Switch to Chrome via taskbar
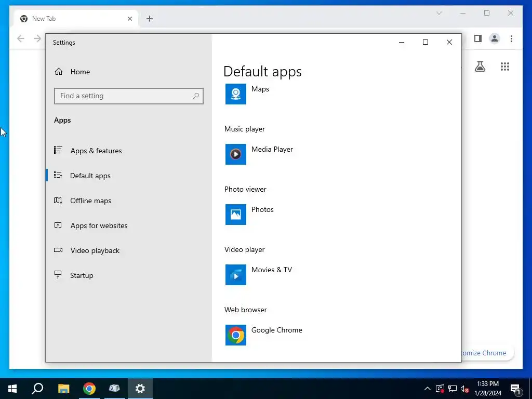532x399 pixels. tap(89, 389)
